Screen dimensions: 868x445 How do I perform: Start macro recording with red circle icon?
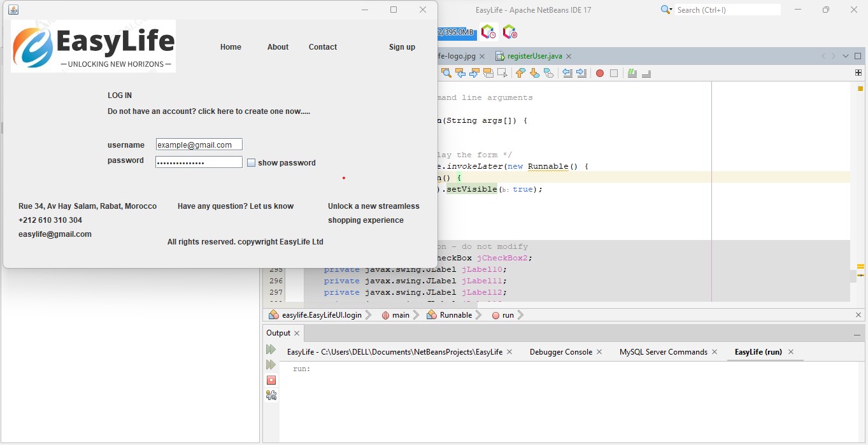click(599, 73)
